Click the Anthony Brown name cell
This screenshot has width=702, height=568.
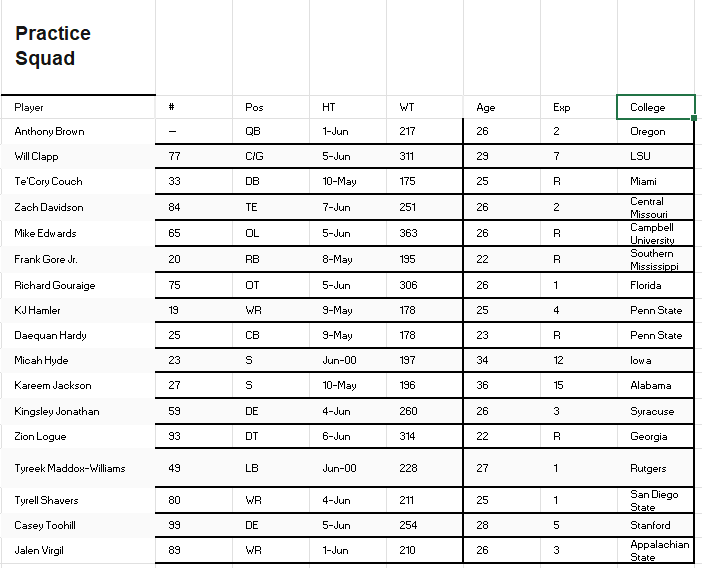pos(78,131)
